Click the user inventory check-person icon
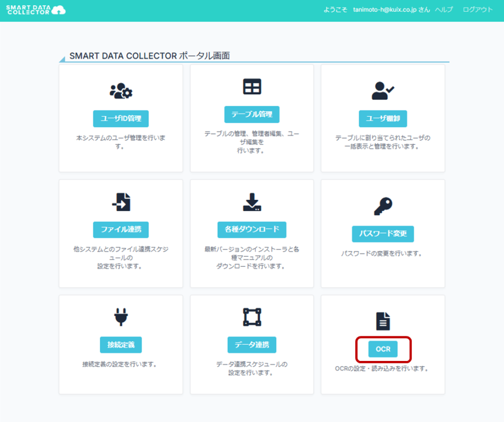504x422 pixels. (383, 91)
